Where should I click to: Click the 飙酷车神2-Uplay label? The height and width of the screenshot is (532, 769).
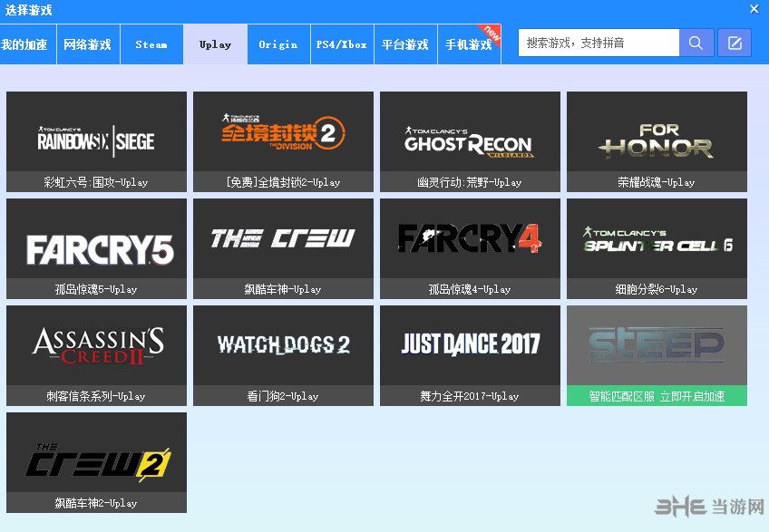click(x=96, y=503)
